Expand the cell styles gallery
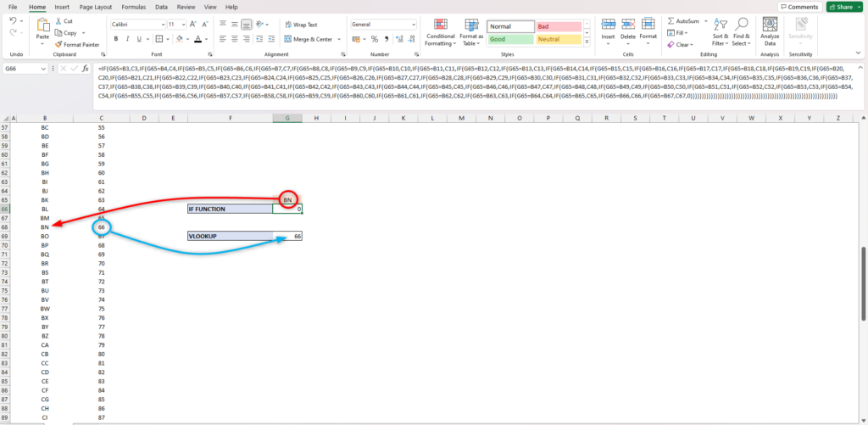Screen dimensions: 868x425 pos(587,42)
